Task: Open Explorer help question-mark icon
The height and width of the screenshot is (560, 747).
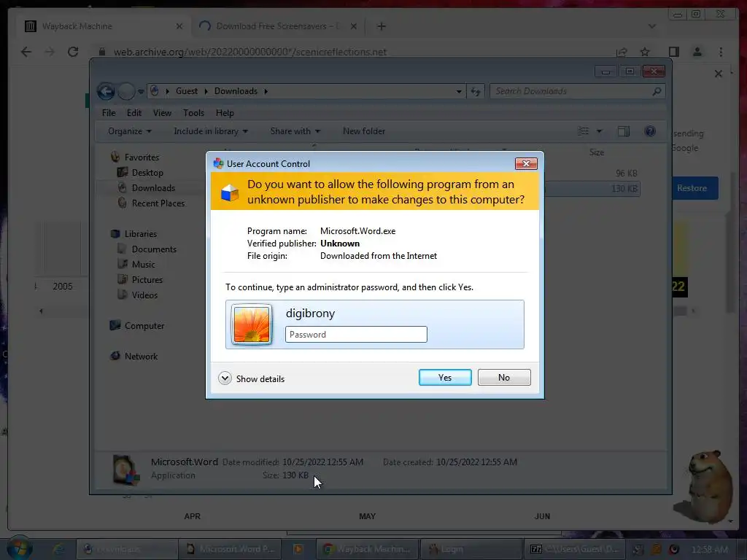Action: pyautogui.click(x=650, y=131)
